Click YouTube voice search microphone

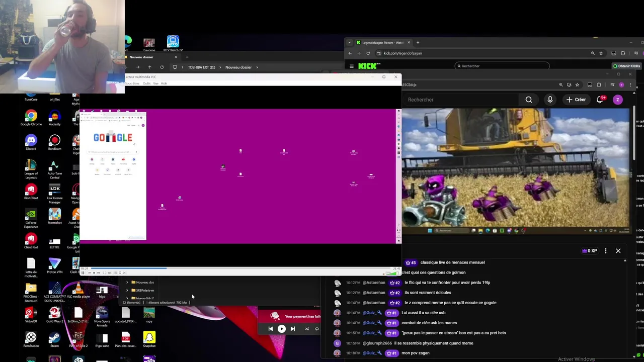coord(550,100)
